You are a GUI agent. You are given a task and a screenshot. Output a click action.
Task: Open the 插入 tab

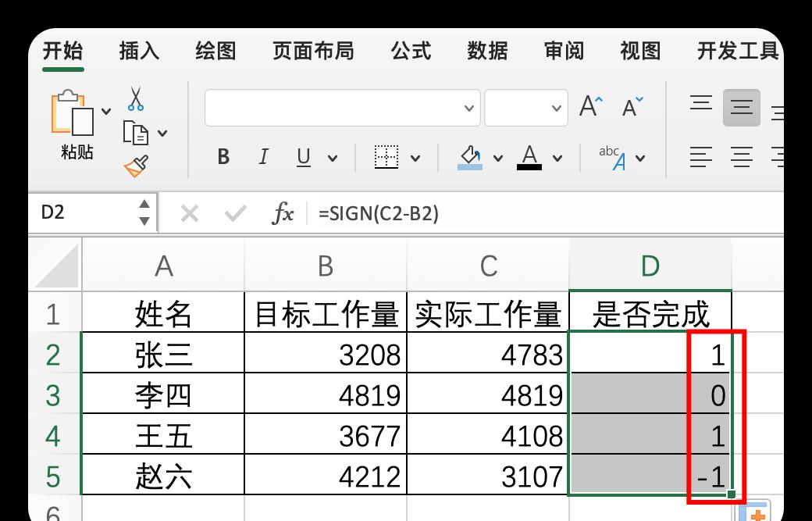coord(139,52)
